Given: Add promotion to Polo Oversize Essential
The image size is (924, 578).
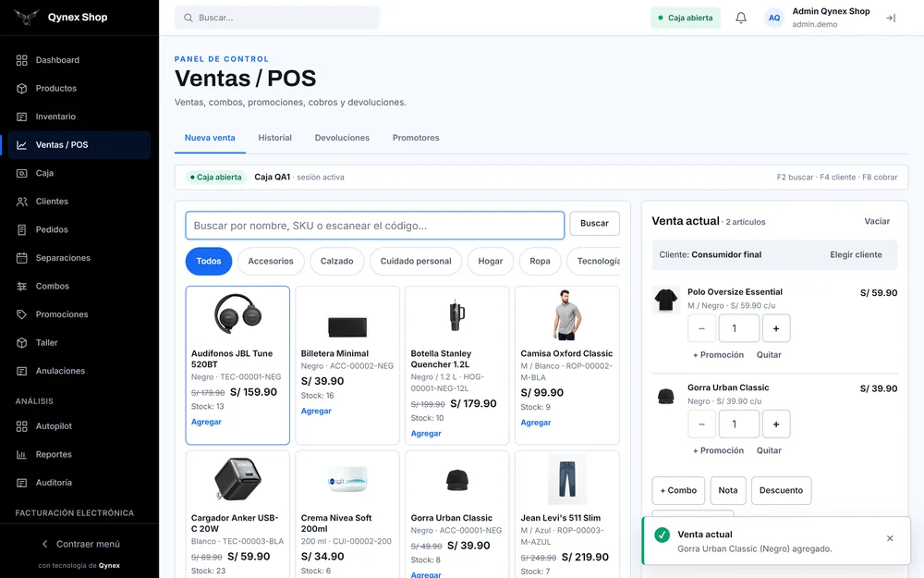Looking at the screenshot, I should pyautogui.click(x=718, y=355).
